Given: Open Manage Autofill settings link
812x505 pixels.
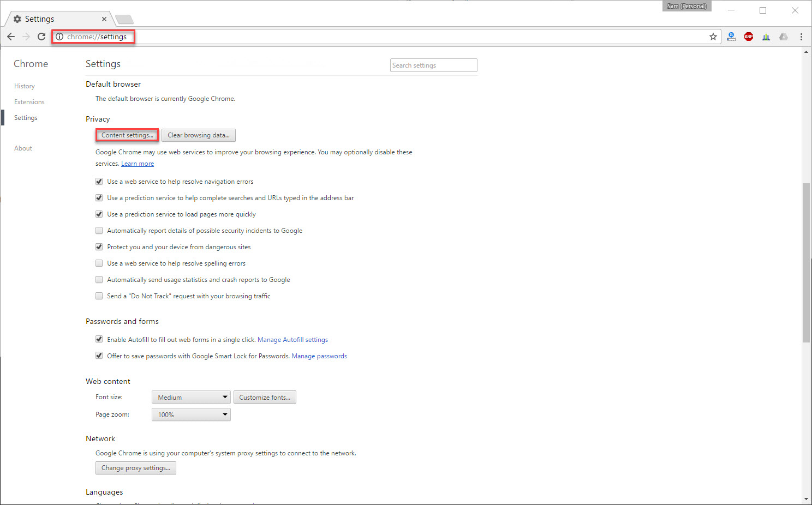Looking at the screenshot, I should click(x=292, y=340).
